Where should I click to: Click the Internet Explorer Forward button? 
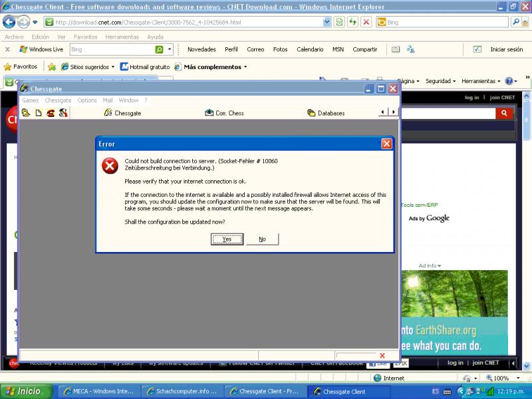[x=23, y=22]
